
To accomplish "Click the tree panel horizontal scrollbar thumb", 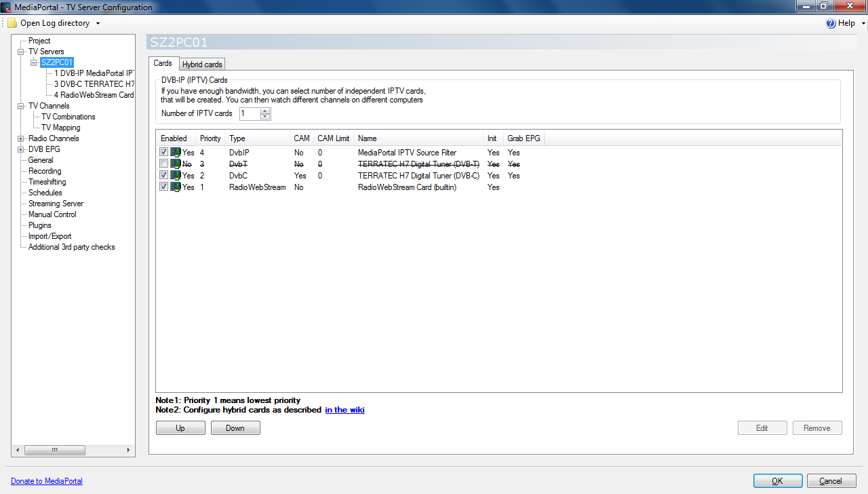I will 55,450.
